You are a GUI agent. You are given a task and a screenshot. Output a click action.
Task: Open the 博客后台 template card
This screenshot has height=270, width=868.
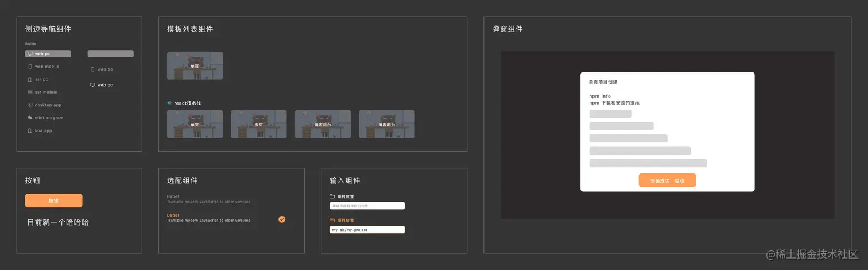[x=323, y=124]
